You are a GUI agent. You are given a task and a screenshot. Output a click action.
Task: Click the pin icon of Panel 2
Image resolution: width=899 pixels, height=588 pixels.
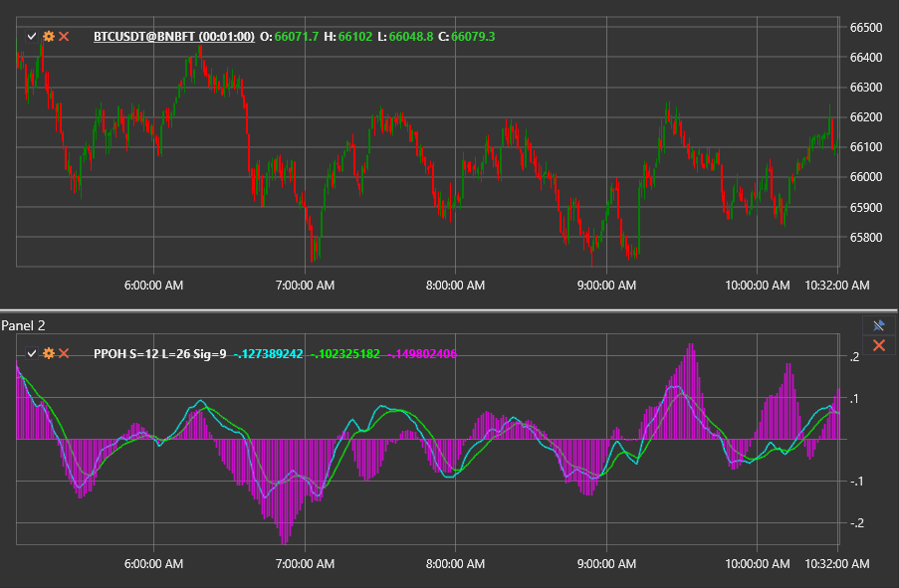tap(878, 325)
